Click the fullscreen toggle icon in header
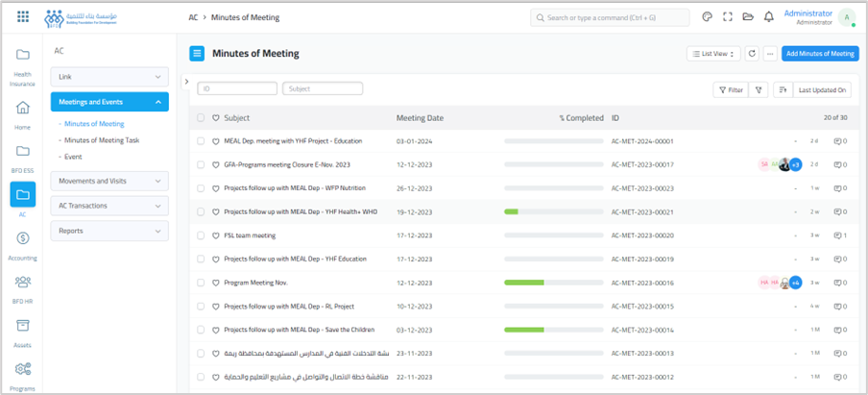Screen dimensions: 868x395 point(727,17)
